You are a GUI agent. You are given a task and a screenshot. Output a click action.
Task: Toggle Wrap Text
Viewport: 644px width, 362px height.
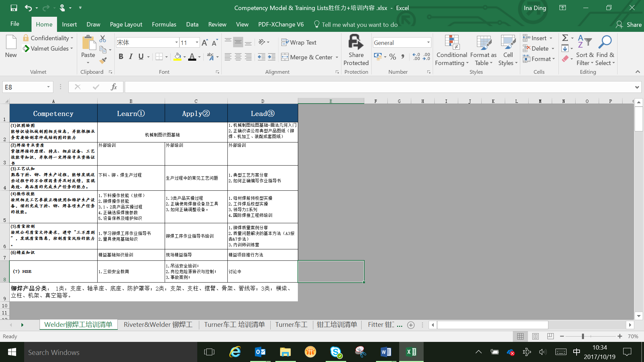(x=299, y=42)
